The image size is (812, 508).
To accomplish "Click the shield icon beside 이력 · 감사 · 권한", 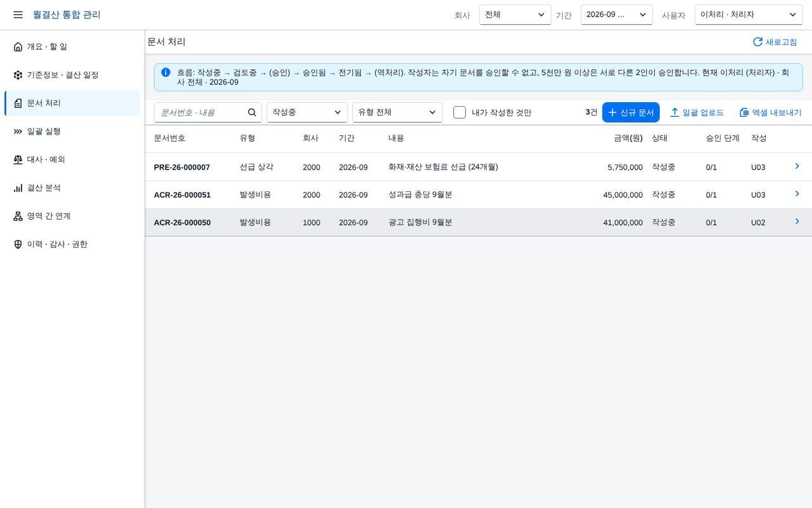I will pos(18,244).
